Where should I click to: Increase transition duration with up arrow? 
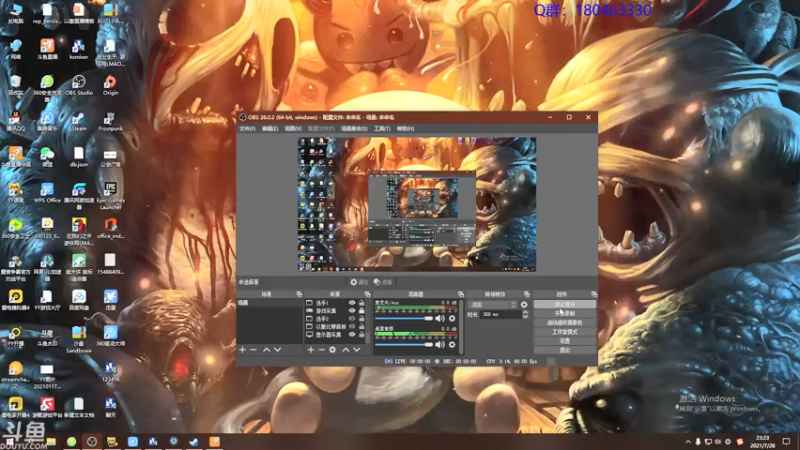click(526, 312)
